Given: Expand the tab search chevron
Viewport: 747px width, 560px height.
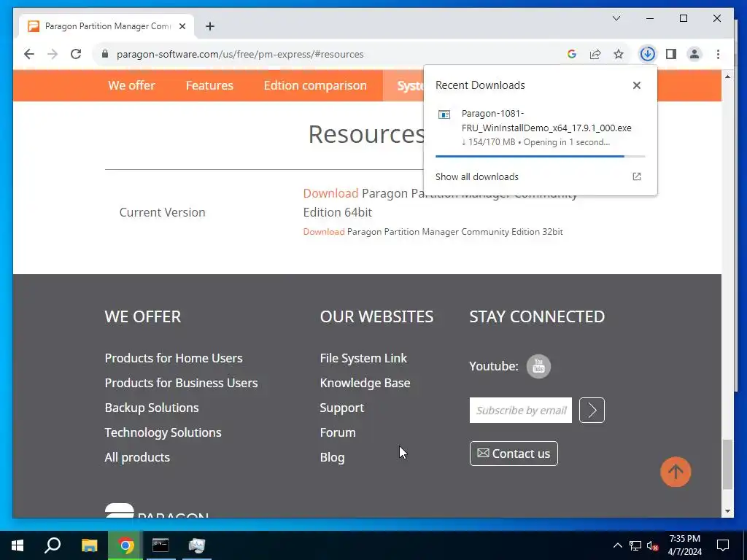Looking at the screenshot, I should (616, 18).
